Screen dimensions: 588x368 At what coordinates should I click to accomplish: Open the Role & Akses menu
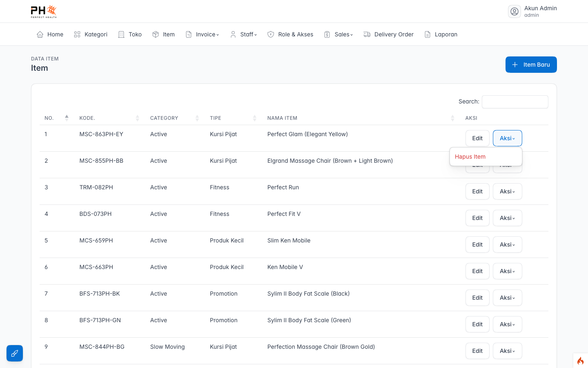click(290, 34)
